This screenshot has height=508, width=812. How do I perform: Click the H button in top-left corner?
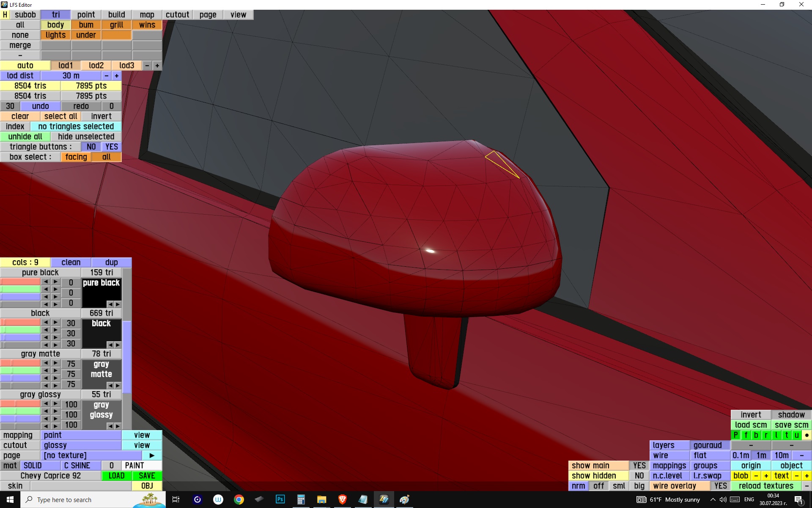click(5, 14)
